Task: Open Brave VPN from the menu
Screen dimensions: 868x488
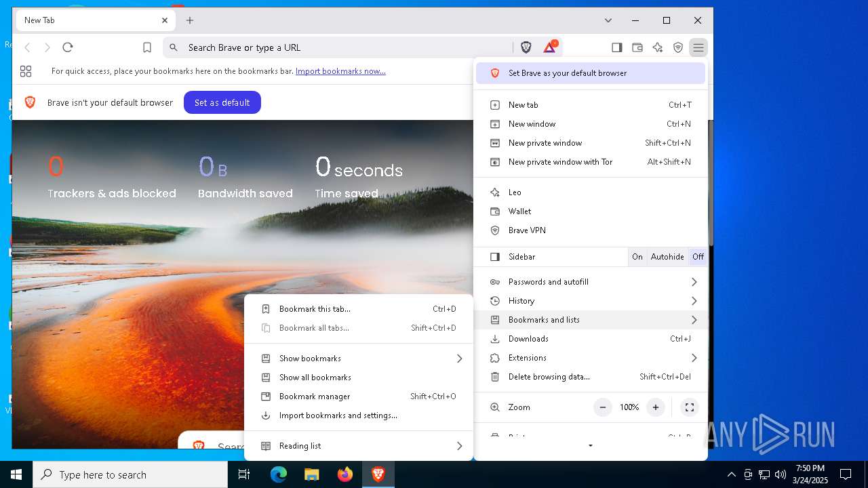Action: tap(591, 230)
